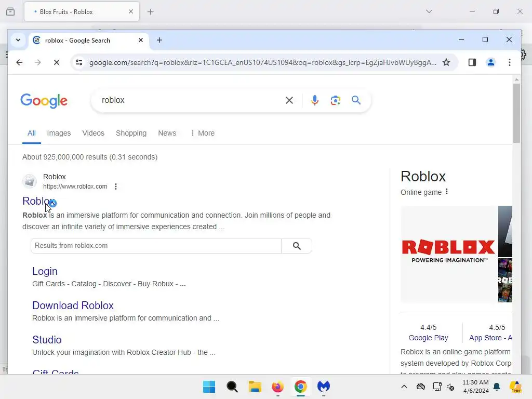Open site information icon in address bar
The height and width of the screenshot is (399, 532).
tap(79, 62)
